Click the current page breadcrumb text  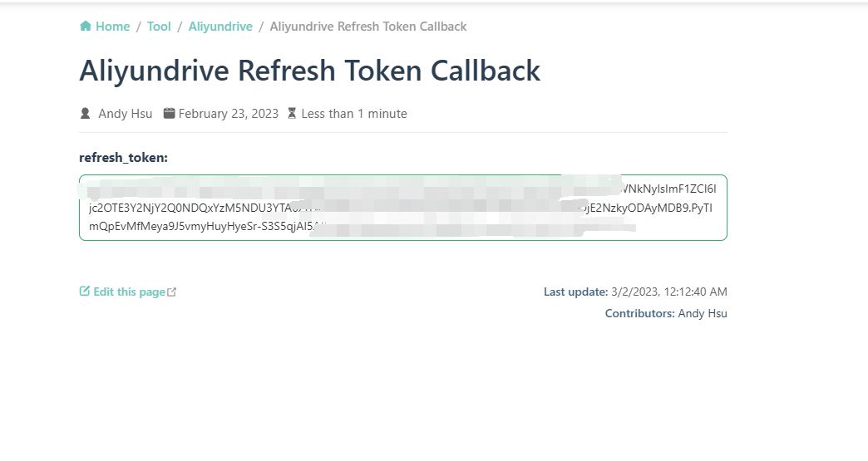pos(368,27)
